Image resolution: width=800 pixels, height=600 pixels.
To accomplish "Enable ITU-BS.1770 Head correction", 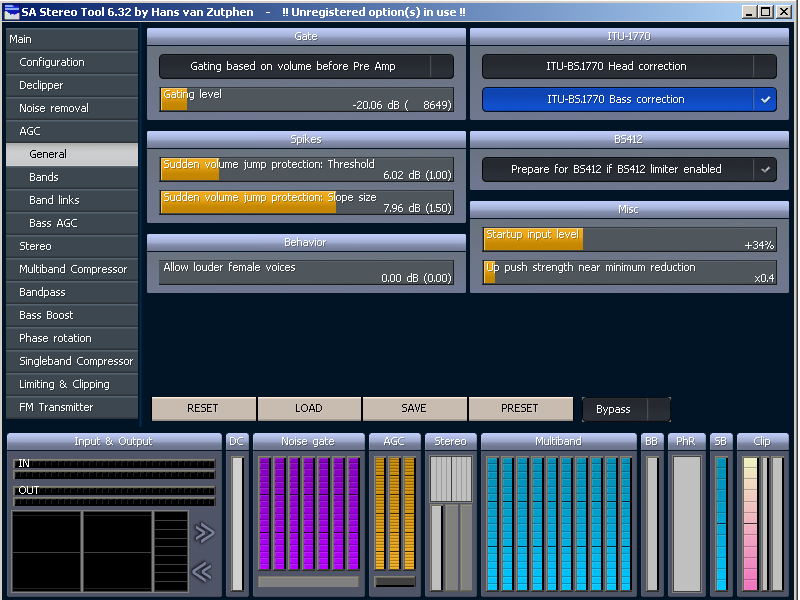I will (629, 66).
